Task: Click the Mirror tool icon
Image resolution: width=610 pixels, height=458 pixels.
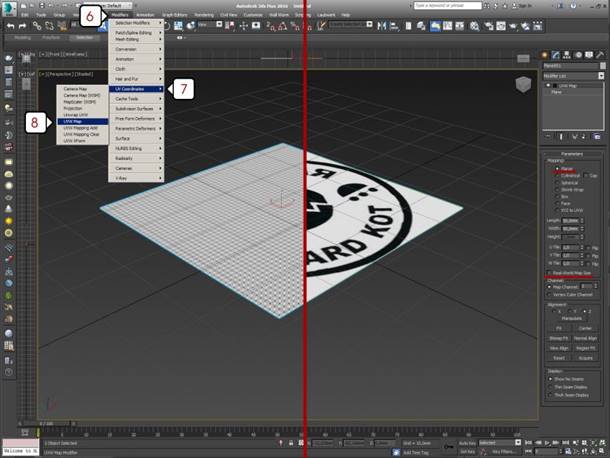Action: click(382, 26)
